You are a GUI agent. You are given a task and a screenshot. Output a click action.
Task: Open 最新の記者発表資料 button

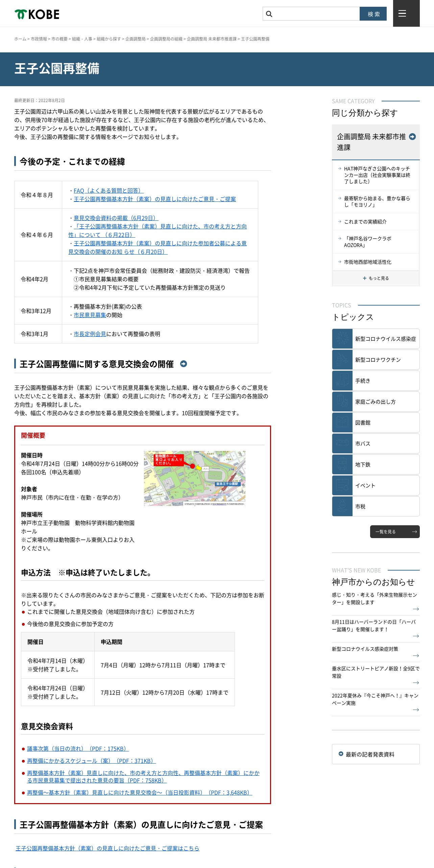point(376,754)
